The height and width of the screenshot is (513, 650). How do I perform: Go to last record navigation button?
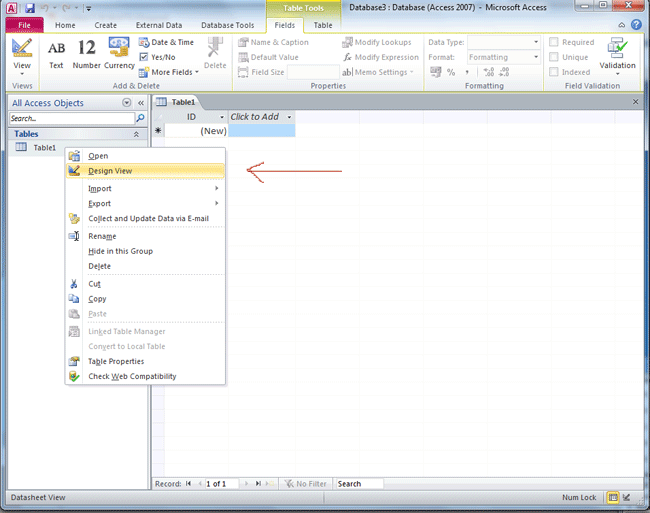258,484
